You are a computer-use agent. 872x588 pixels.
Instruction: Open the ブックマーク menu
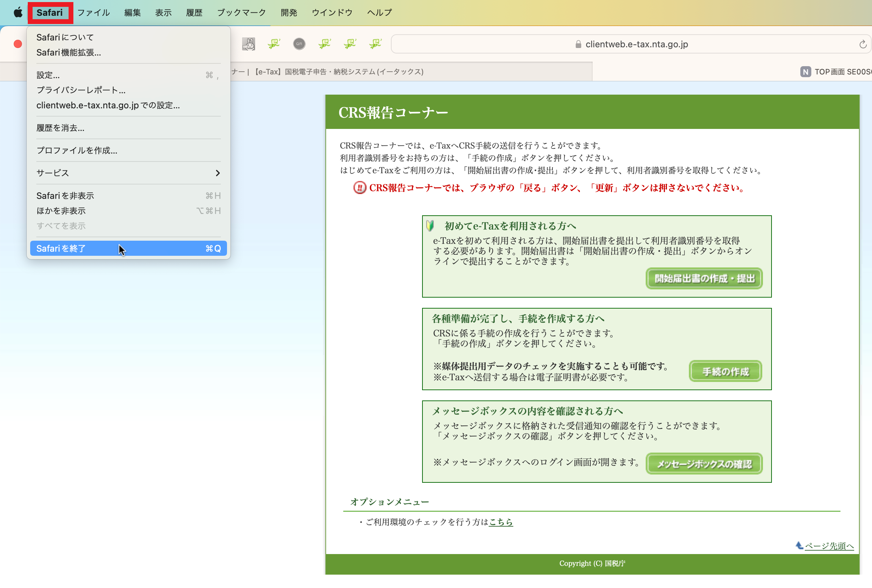point(241,12)
